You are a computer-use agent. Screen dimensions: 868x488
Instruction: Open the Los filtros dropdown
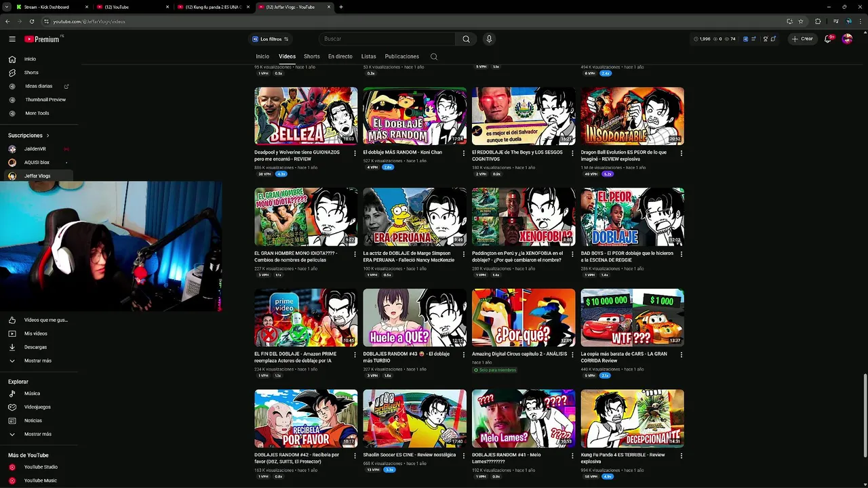pos(270,39)
